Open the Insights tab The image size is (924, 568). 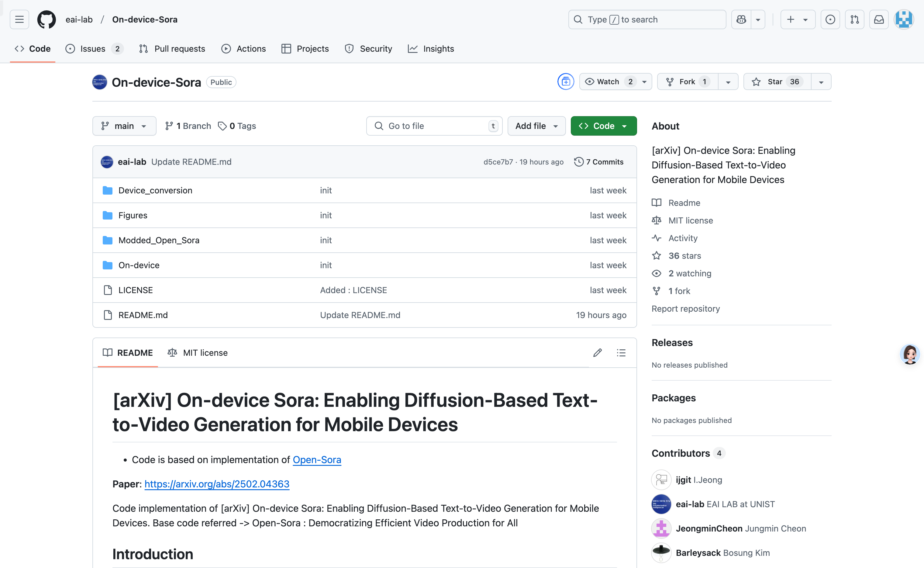431,49
